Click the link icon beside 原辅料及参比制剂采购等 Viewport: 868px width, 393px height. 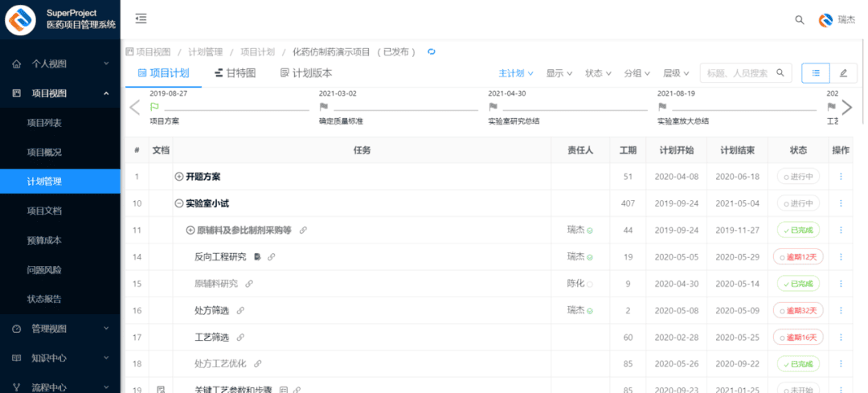pyautogui.click(x=303, y=231)
